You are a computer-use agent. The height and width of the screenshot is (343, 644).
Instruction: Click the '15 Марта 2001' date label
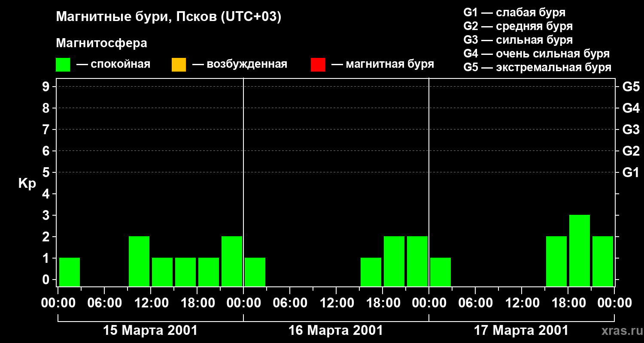tap(151, 331)
